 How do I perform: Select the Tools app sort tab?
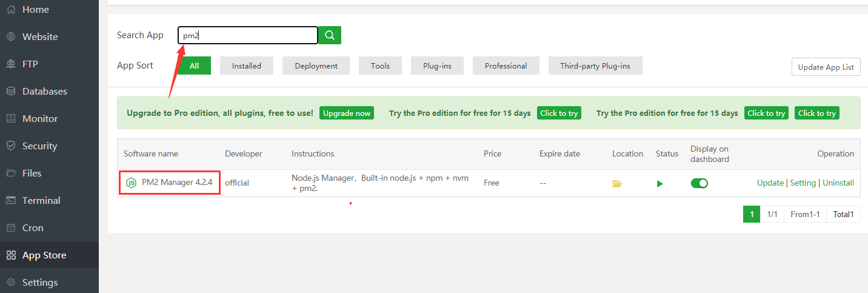tap(381, 66)
